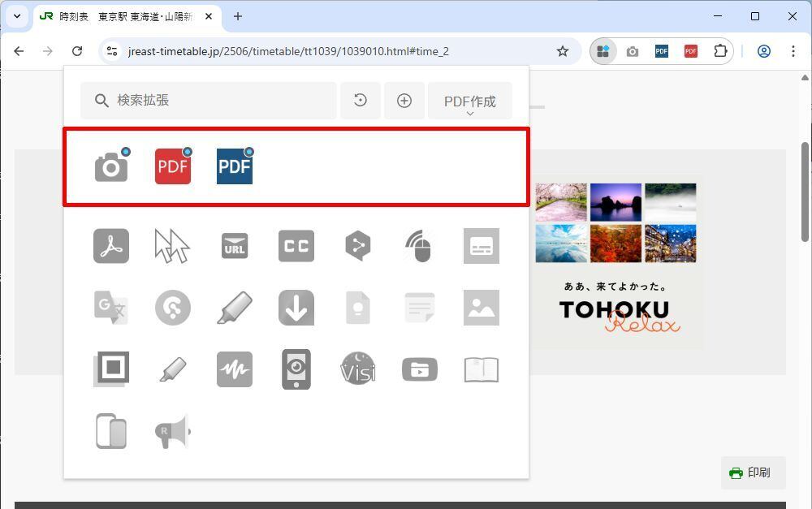
Task: Open the TOHOKU Relax advertisement
Action: (615, 261)
